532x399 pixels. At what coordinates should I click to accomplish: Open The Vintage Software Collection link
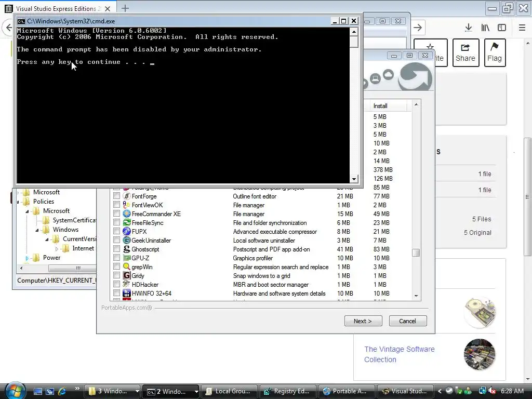pos(400,354)
